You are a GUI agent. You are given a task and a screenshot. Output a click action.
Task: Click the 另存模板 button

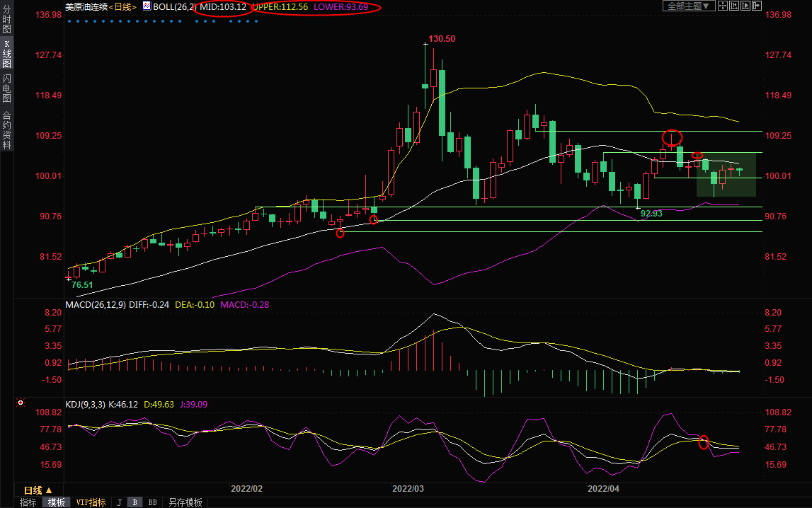[185, 502]
